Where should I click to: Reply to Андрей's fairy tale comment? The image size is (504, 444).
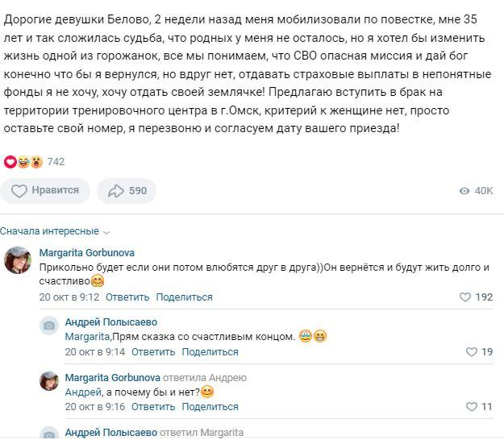point(153,352)
